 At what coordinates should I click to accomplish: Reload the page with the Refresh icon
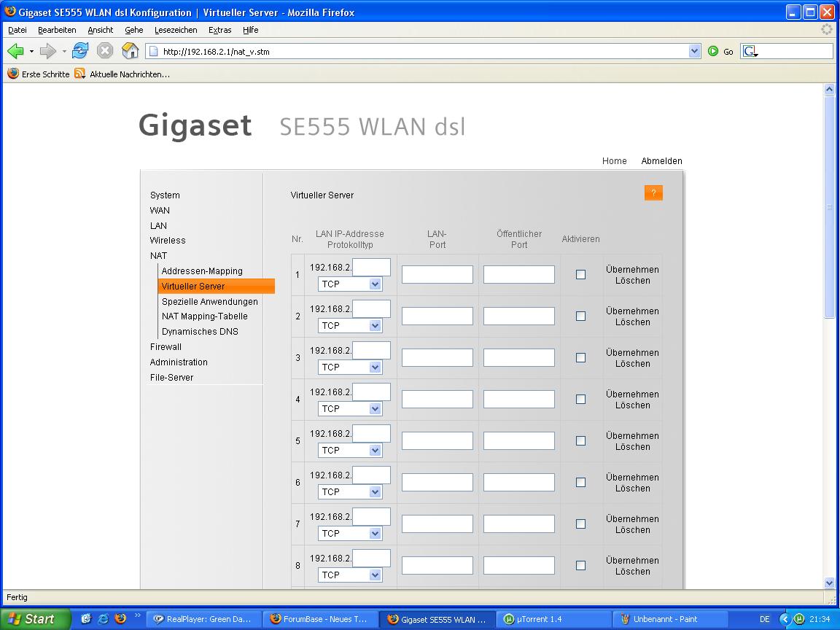[x=80, y=51]
